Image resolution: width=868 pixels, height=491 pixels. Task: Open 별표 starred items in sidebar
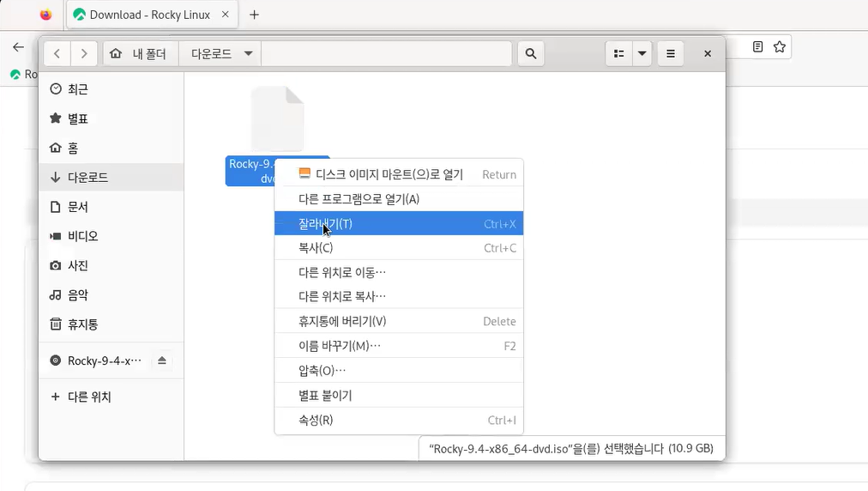click(111, 118)
